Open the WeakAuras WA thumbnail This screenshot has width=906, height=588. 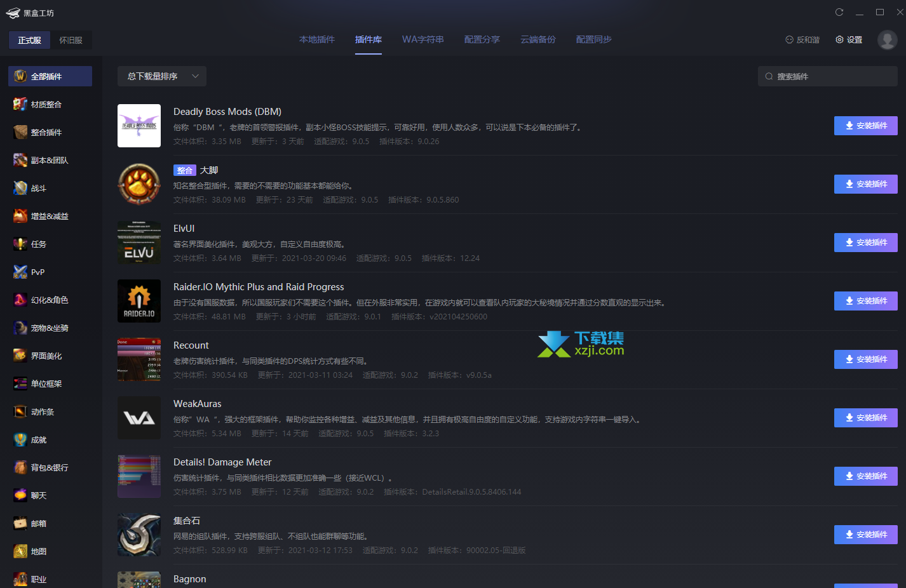[x=139, y=418]
